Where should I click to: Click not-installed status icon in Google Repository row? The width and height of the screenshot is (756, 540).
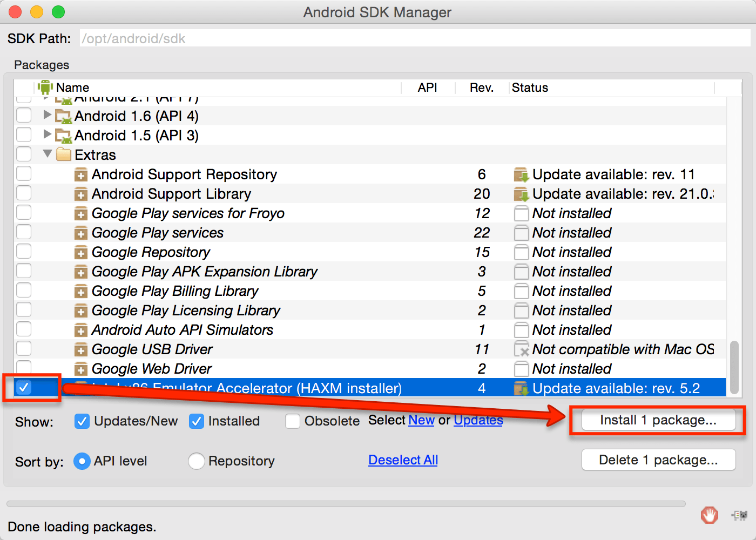point(521,252)
